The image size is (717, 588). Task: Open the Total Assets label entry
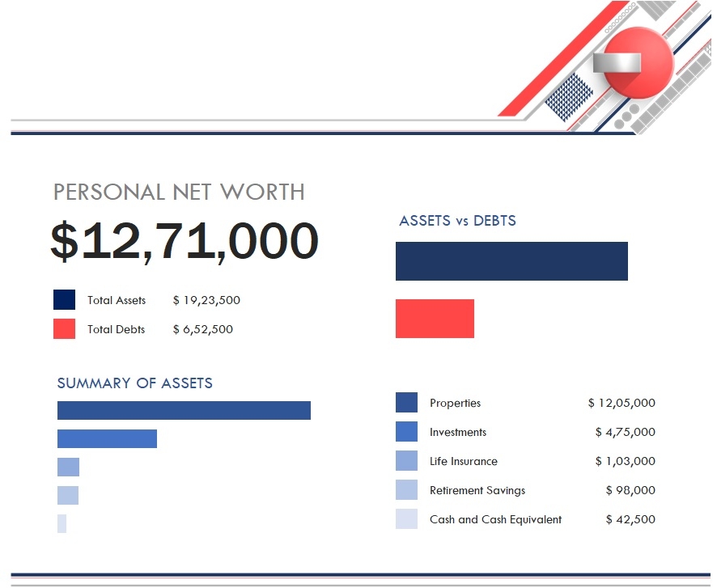[116, 300]
